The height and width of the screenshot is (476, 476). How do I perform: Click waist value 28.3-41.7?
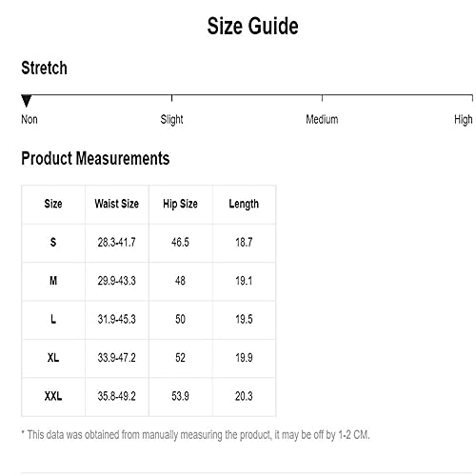tap(116, 243)
